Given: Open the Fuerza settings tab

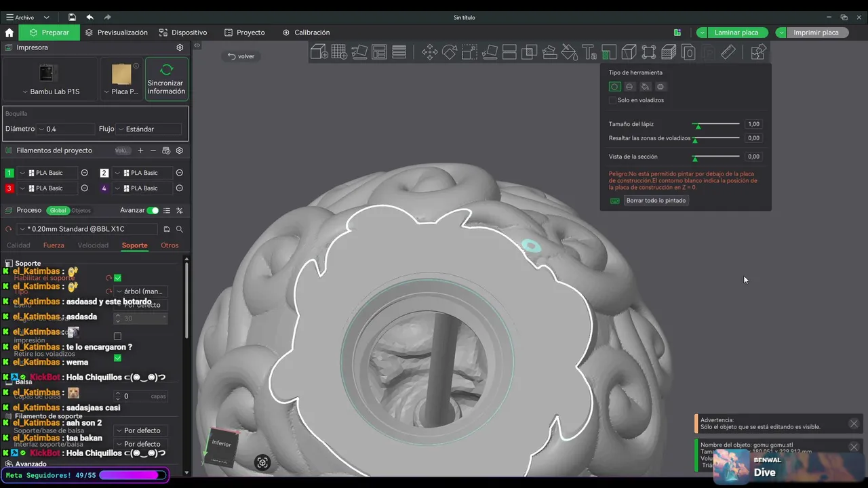Looking at the screenshot, I should pyautogui.click(x=54, y=245).
